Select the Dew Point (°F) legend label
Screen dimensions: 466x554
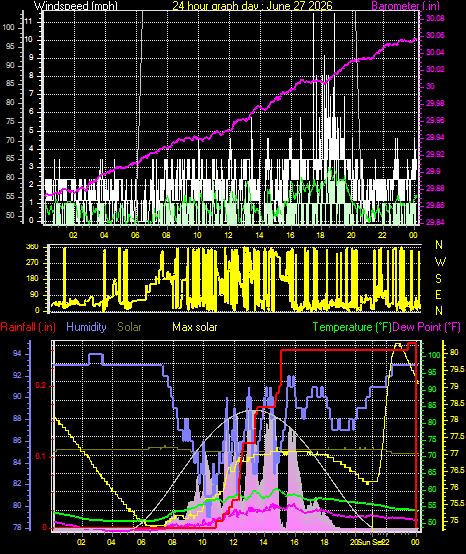click(x=426, y=327)
